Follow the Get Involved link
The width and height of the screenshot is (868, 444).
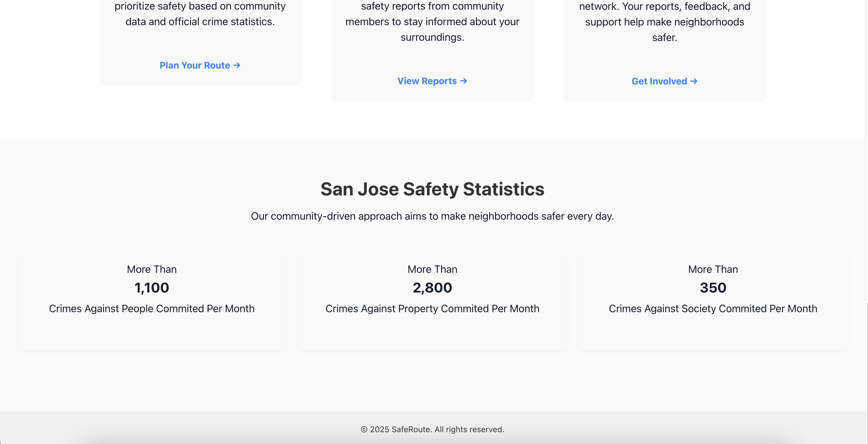pos(659,81)
